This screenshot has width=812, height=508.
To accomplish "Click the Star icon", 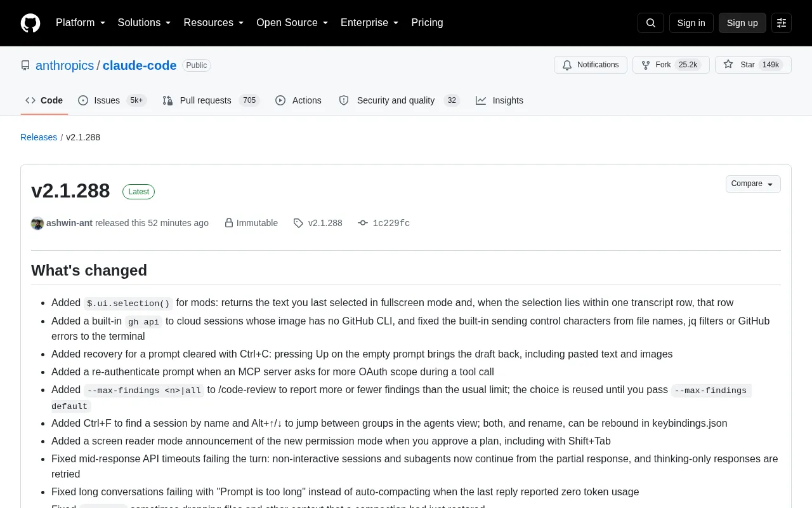I will (x=728, y=65).
